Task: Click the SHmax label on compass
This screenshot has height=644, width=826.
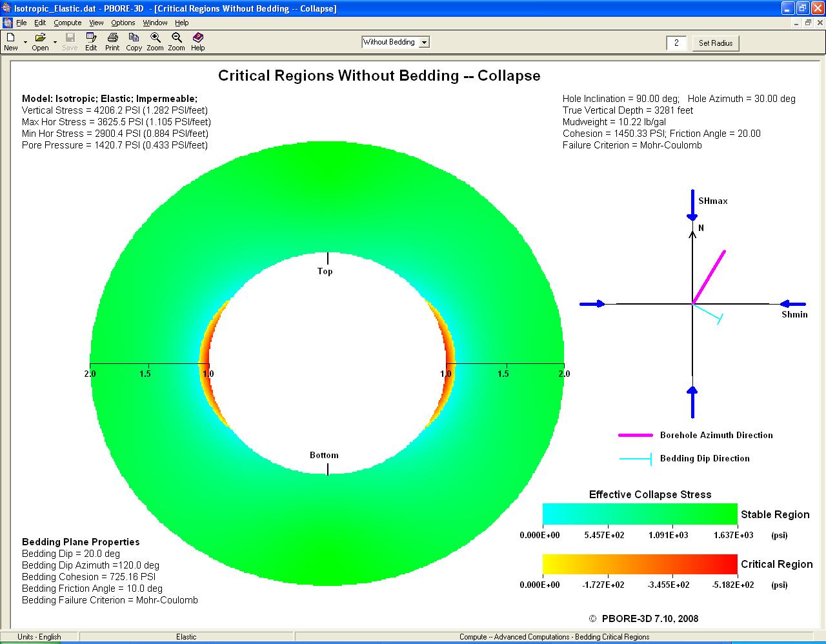Action: coord(713,201)
